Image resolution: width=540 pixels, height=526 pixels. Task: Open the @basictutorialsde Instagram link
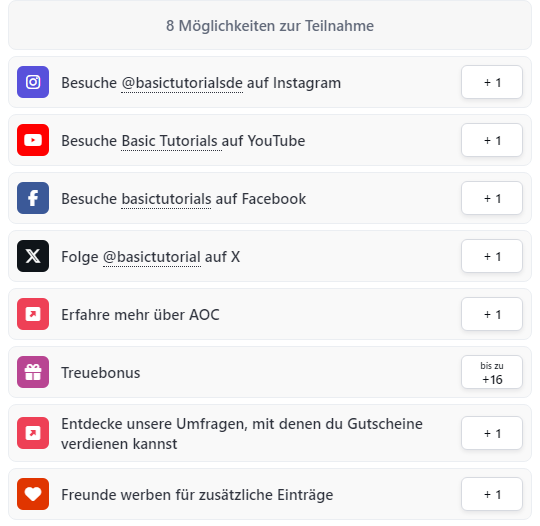182,83
